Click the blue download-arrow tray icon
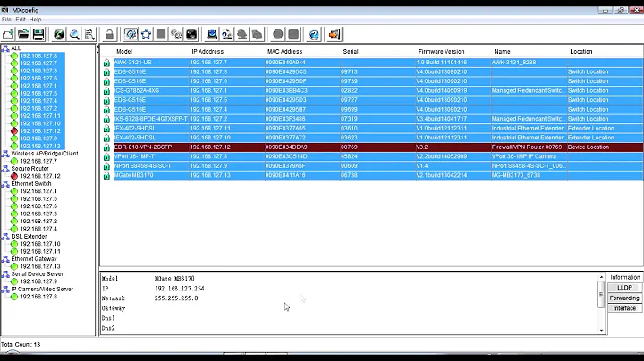Image resolution: width=644 pixels, height=361 pixels. tap(212, 35)
